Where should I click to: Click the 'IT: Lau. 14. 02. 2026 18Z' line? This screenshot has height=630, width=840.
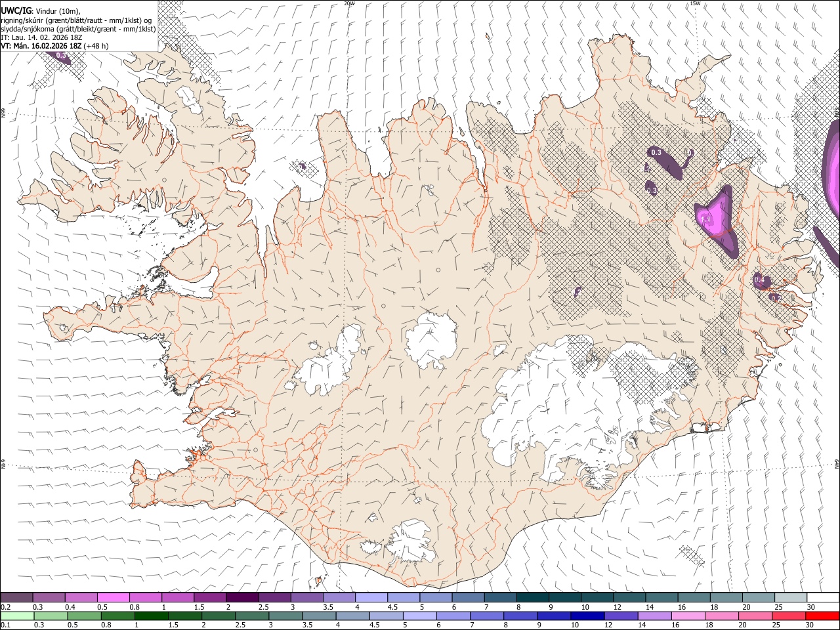pos(42,37)
